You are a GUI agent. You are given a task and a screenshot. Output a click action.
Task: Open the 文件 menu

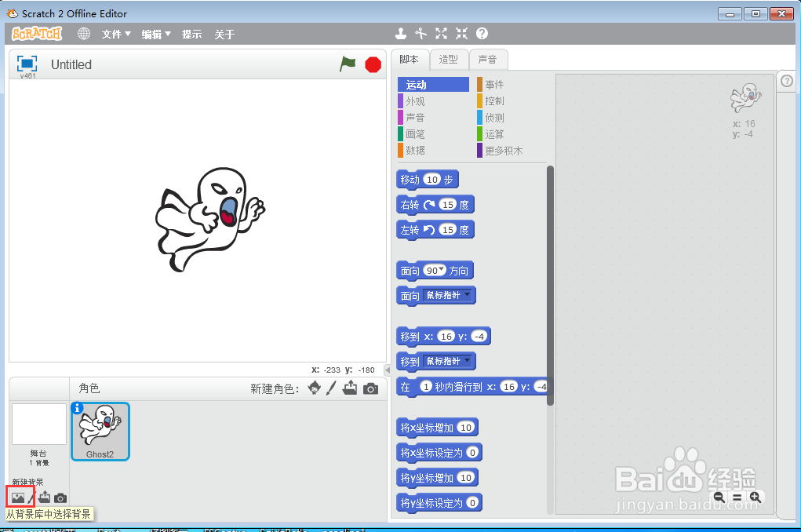116,35
